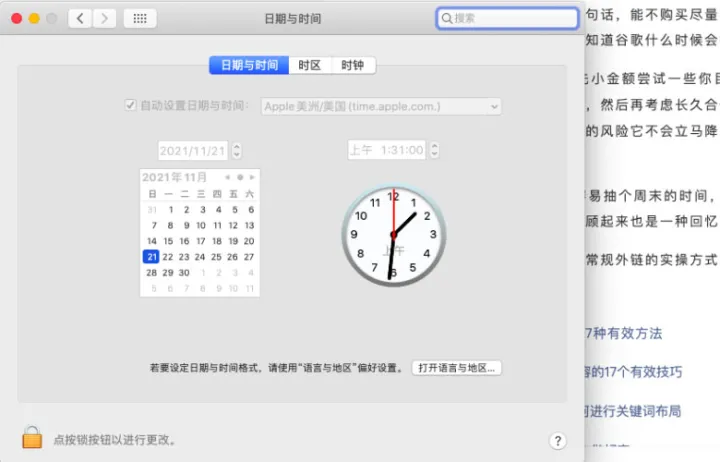Click 点按锁按钮以进行更改 text
Image resolution: width=720 pixels, height=462 pixels.
[x=115, y=440]
